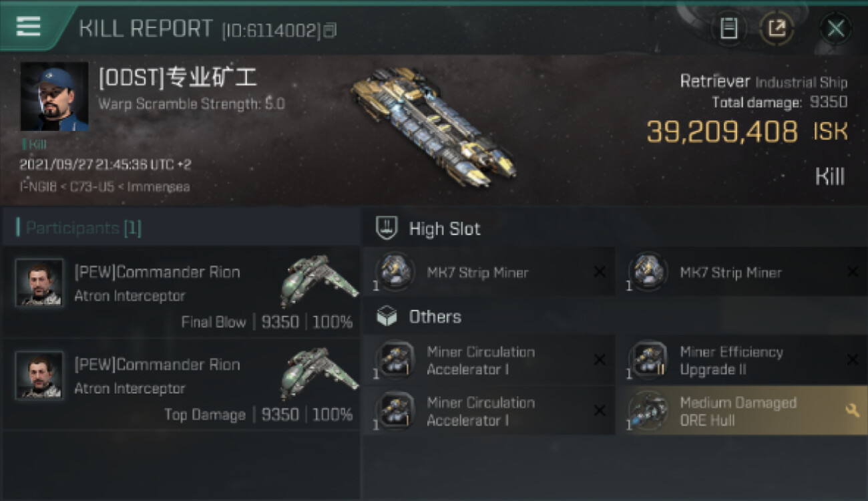Click the share export icon
The height and width of the screenshot is (501, 868).
point(777,29)
